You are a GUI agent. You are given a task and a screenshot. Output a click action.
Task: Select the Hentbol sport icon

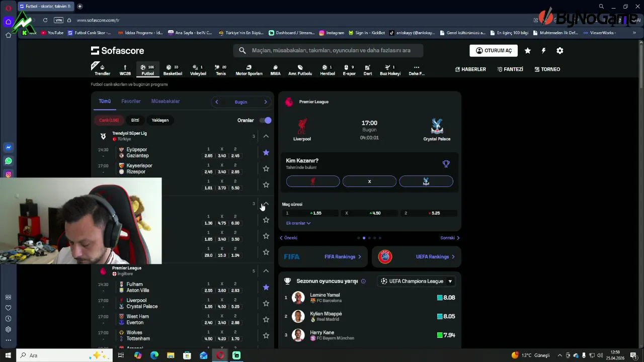pos(328,70)
